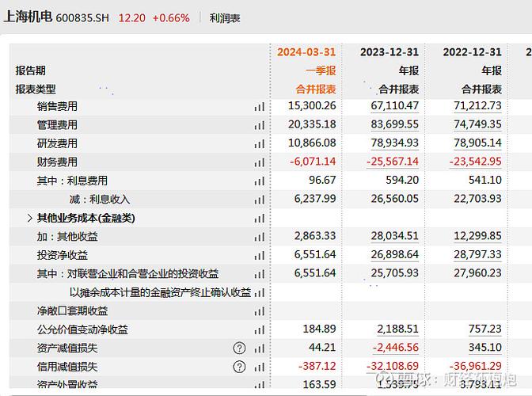Open chart icon for 资产处置收益 row

[x=259, y=385]
